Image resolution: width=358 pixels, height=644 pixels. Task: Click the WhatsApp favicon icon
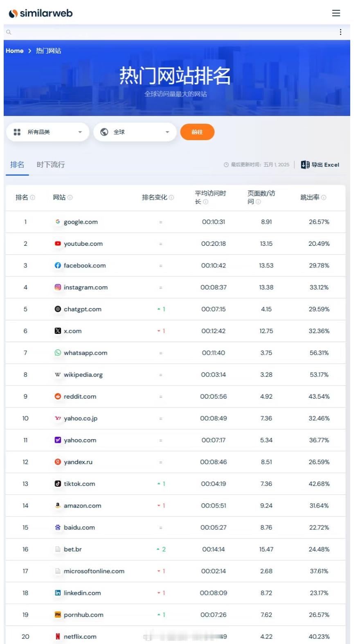pyautogui.click(x=58, y=353)
